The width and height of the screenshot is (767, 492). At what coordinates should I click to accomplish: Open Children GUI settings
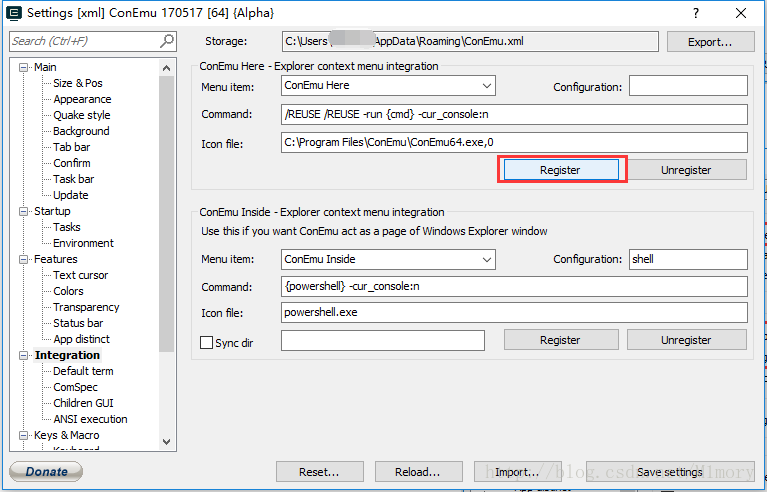pyautogui.click(x=83, y=403)
